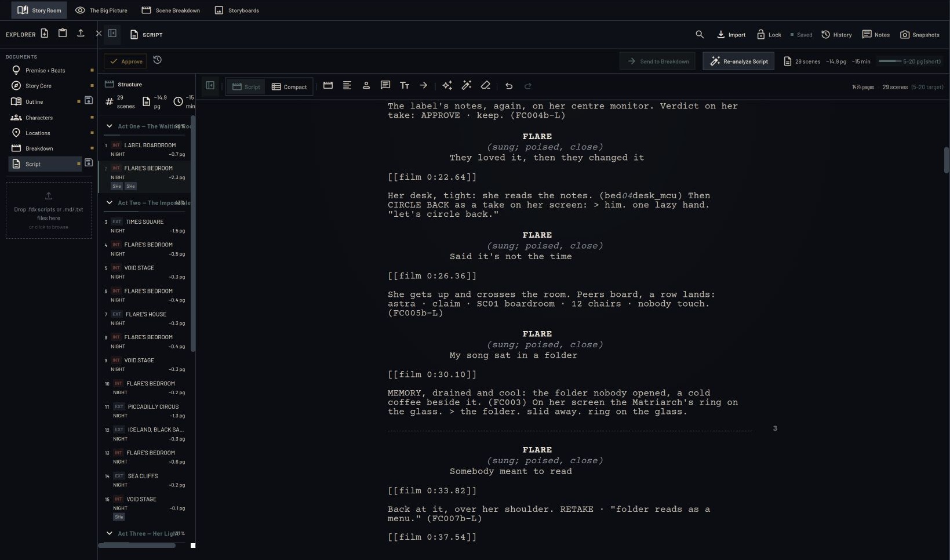Image resolution: width=950 pixels, height=560 pixels.
Task: Select the Story Room tab
Action: point(39,10)
